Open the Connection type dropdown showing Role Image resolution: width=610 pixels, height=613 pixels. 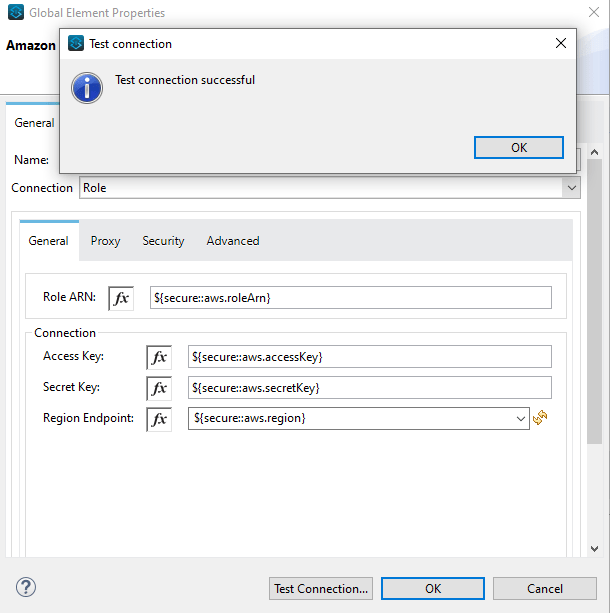330,188
